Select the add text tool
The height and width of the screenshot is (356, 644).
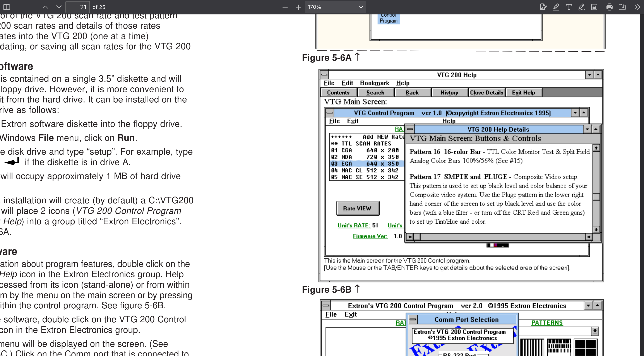coord(569,7)
